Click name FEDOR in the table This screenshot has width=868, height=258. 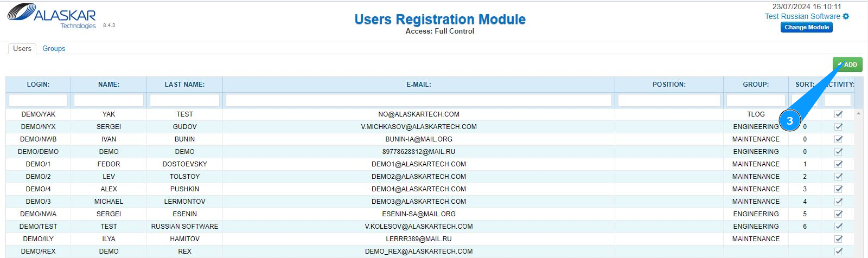(108, 164)
